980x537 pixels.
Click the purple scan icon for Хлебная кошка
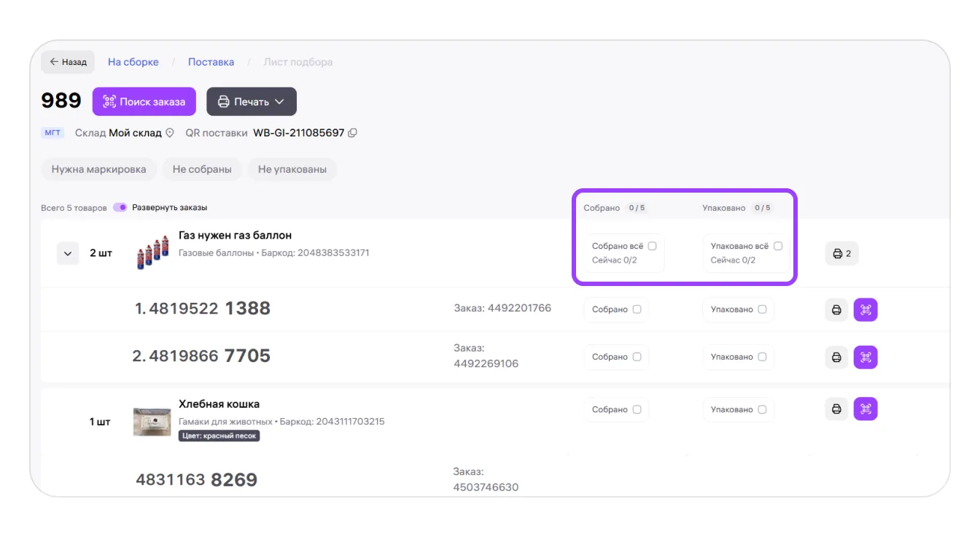pos(866,409)
